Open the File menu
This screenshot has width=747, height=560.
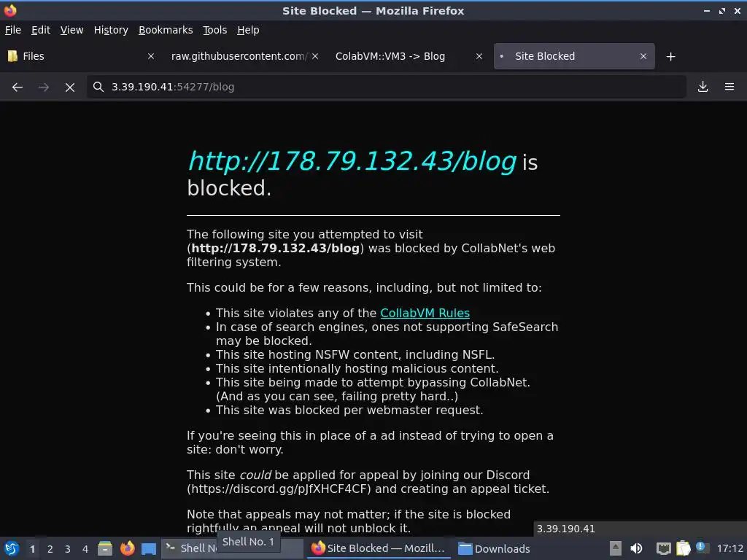13,30
